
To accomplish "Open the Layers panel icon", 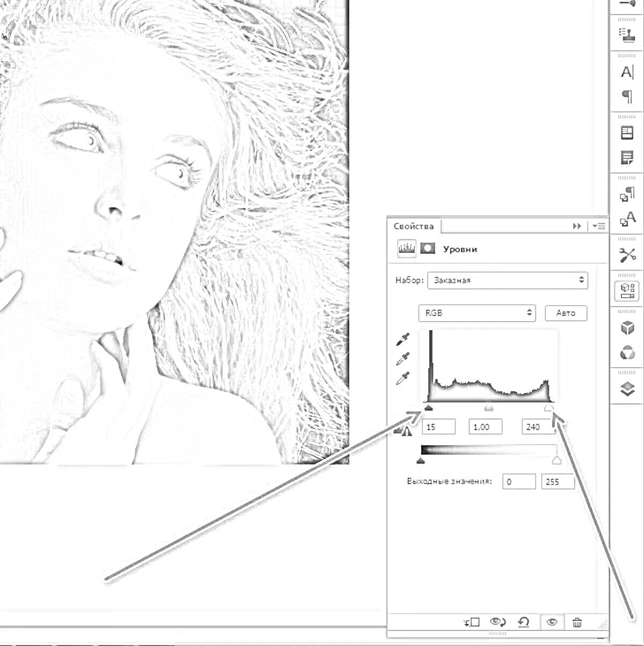I will point(627,389).
